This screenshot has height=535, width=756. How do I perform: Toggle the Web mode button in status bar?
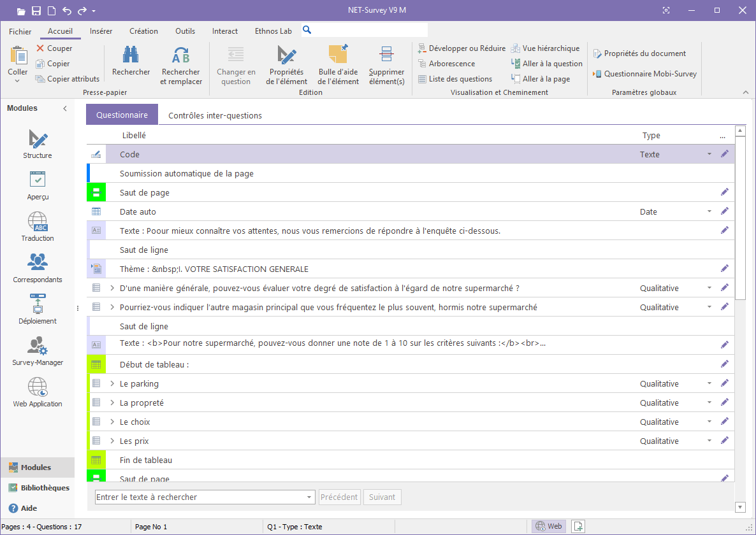pos(549,526)
